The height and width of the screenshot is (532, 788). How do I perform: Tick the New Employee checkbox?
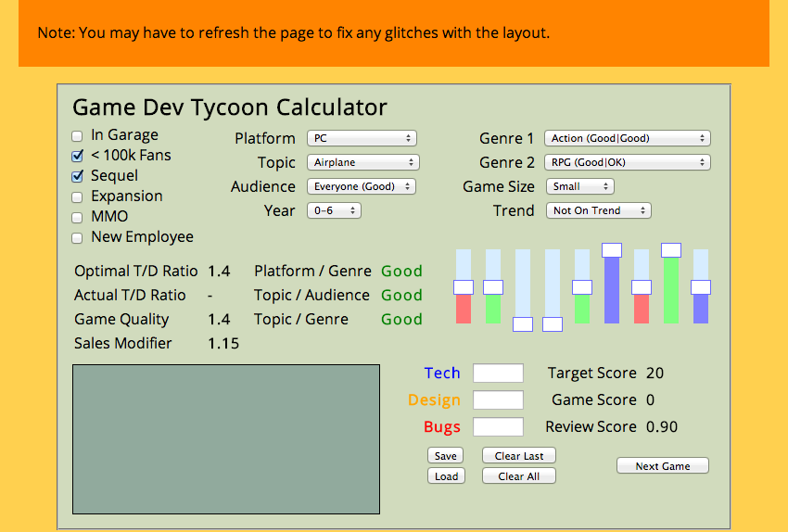77,237
